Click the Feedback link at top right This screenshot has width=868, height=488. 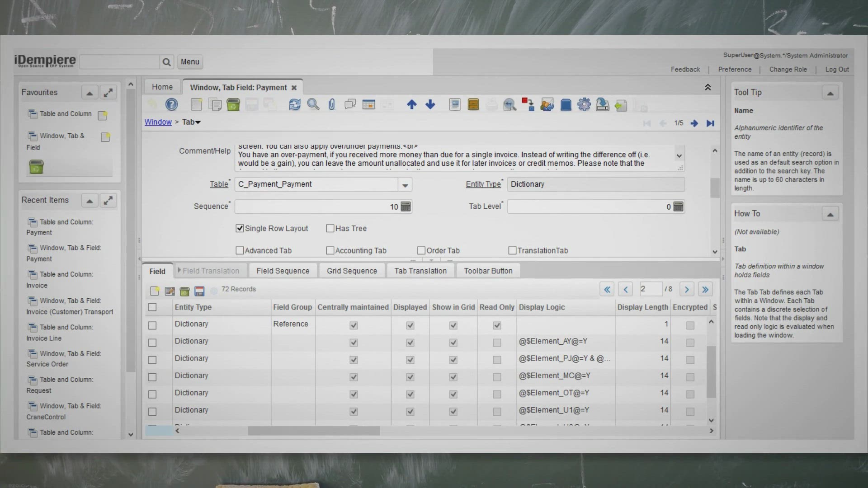685,69
